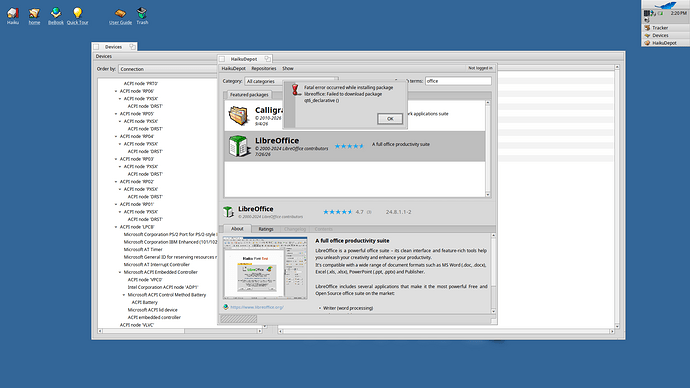Viewport: 690px width, 388px height.
Task: Select 'ACPI node VPC0' tree row
Action: coord(145,280)
